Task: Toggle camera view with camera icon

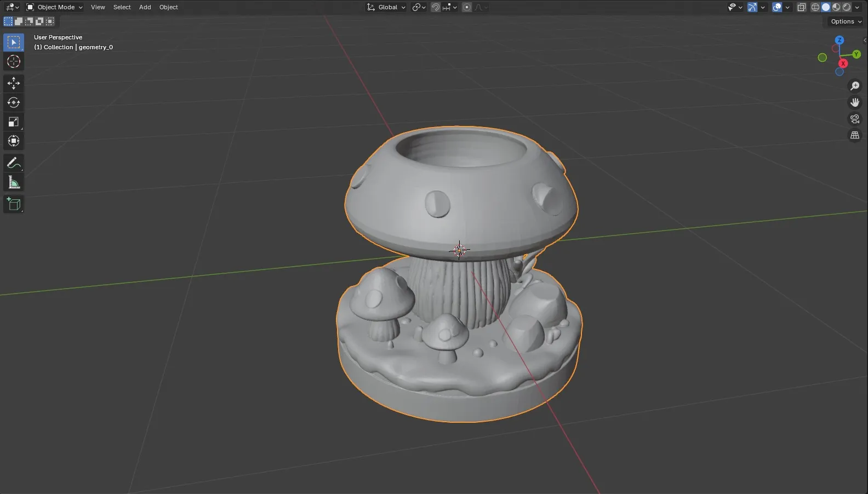Action: pos(855,119)
